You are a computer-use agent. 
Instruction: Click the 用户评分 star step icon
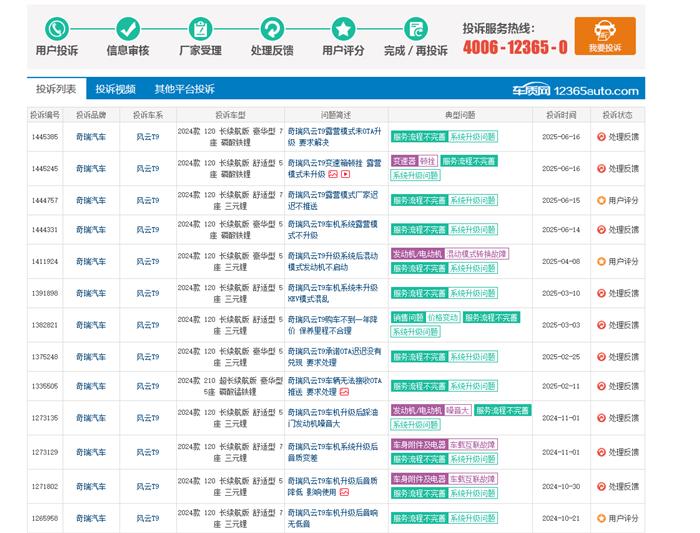tap(343, 29)
